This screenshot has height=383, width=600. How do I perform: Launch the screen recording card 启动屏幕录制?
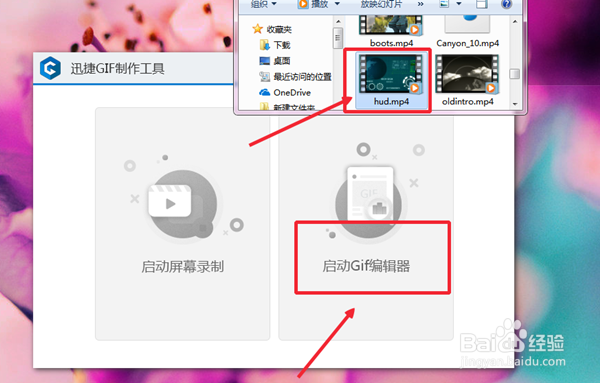(183, 224)
